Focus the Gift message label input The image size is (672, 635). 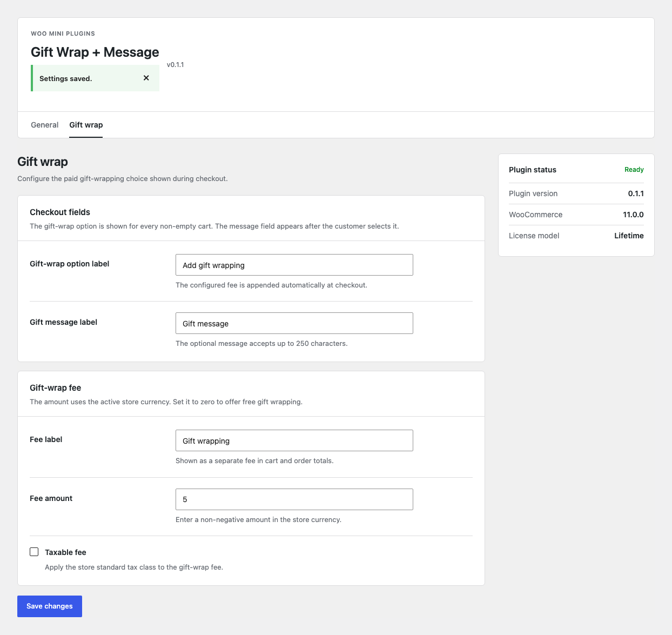click(x=294, y=323)
